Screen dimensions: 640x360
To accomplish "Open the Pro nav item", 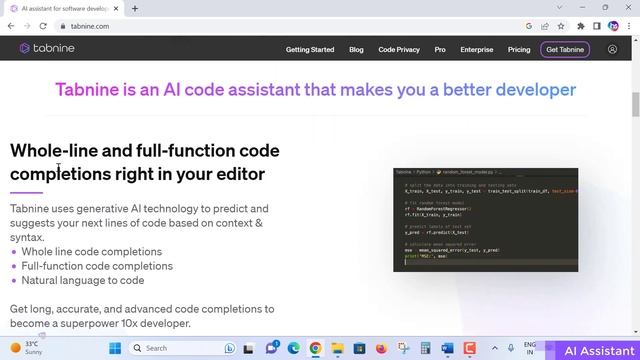I will tap(440, 49).
